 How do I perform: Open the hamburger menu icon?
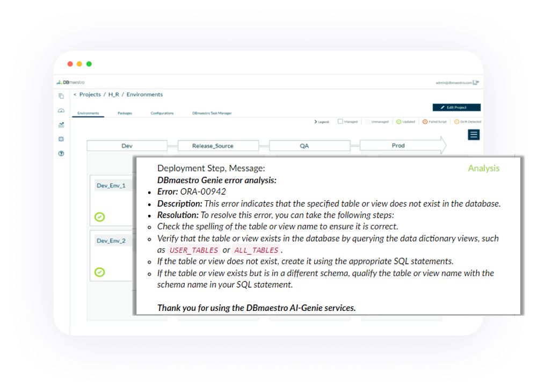[x=474, y=135]
